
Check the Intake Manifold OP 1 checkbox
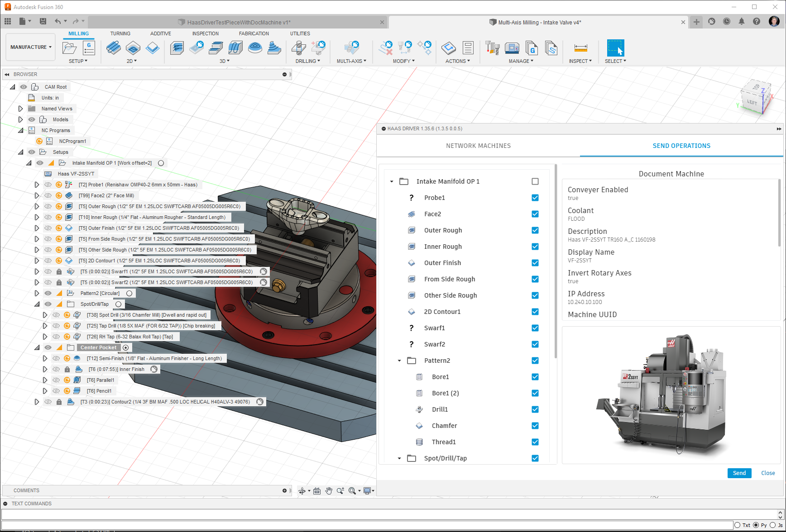535,181
